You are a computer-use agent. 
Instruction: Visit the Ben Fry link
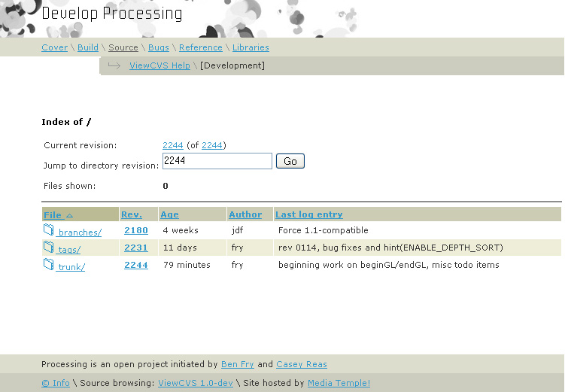[238, 364]
